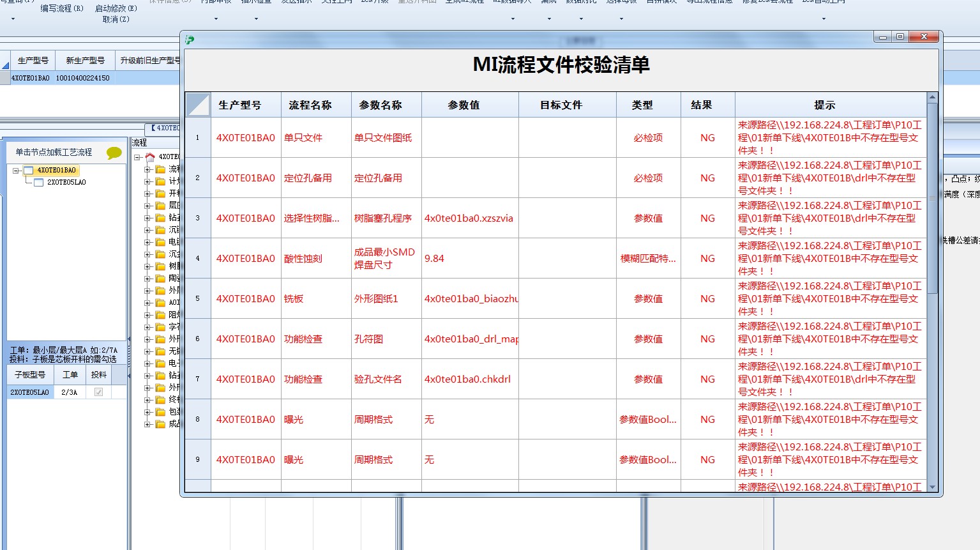980x550 pixels.
Task: Click the 9.84 parameter value cell
Action: [x=470, y=258]
